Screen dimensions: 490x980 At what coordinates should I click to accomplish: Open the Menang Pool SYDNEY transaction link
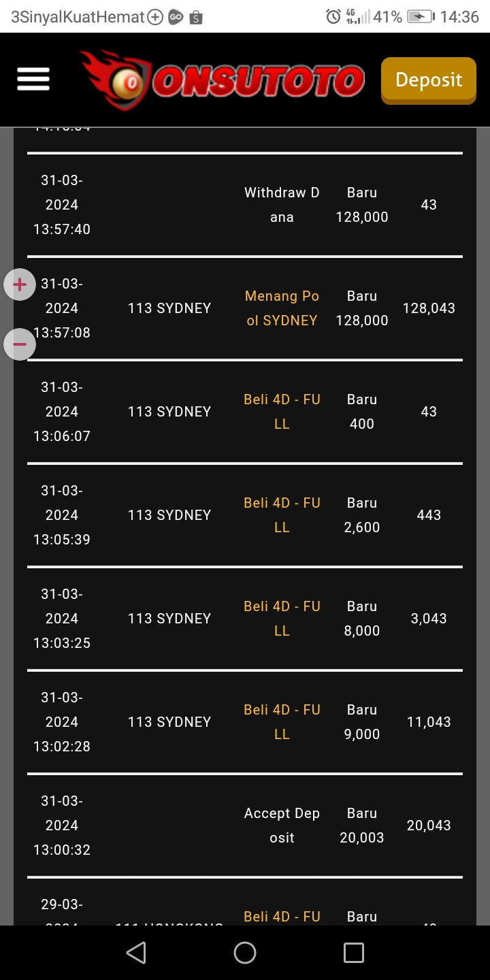282,308
